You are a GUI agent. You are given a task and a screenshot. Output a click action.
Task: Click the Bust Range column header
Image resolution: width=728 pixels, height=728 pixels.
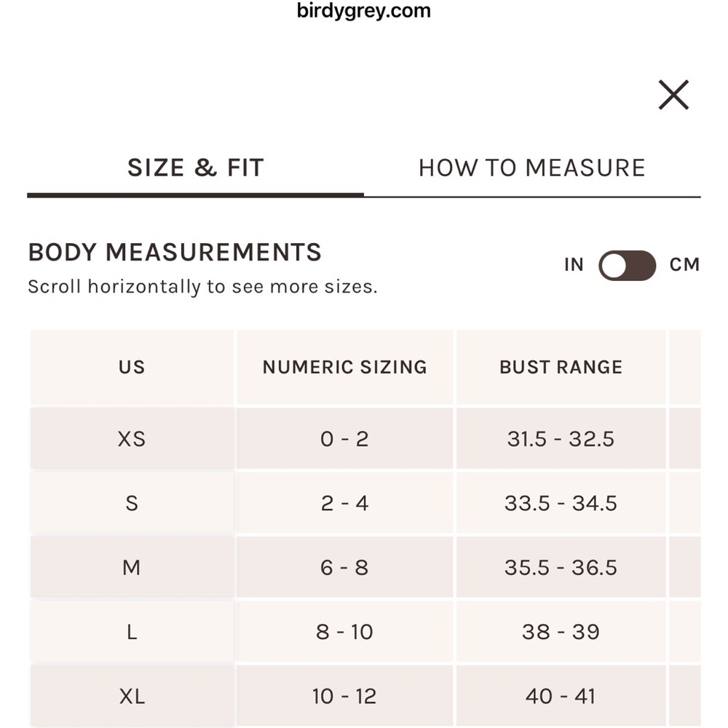coord(561,367)
